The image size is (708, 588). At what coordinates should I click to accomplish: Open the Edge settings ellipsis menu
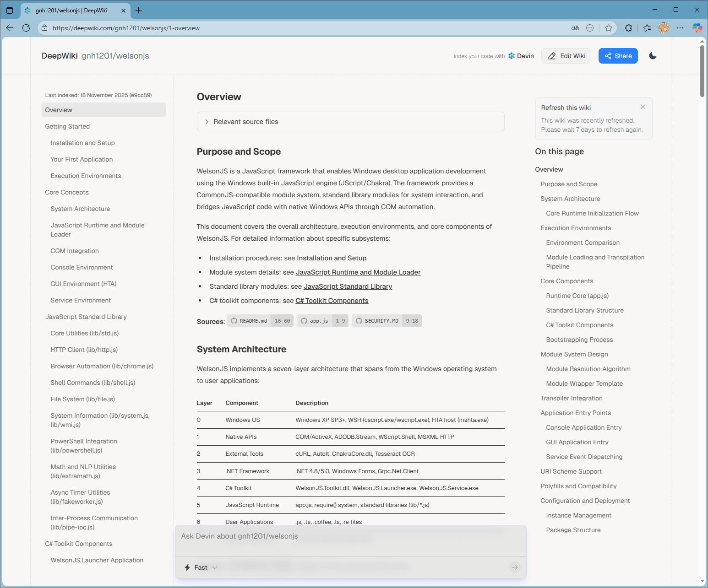coord(680,28)
